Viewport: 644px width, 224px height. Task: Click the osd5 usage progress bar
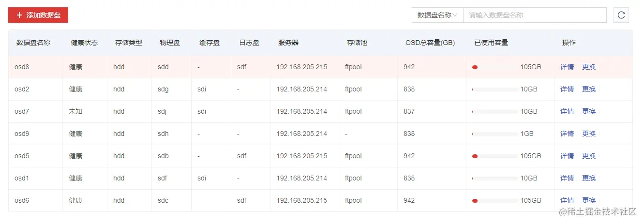coord(495,156)
